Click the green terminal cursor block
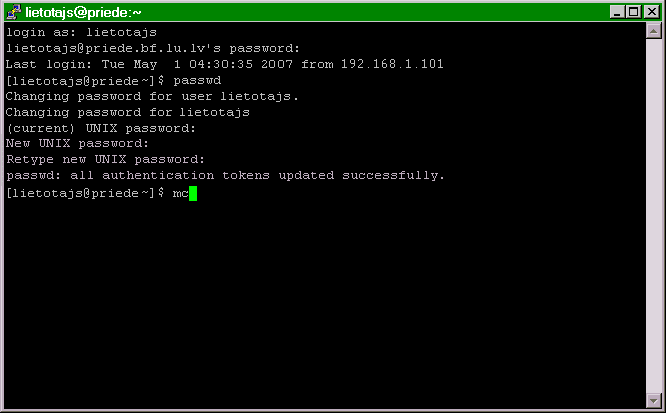The width and height of the screenshot is (666, 413). pyautogui.click(x=193, y=193)
